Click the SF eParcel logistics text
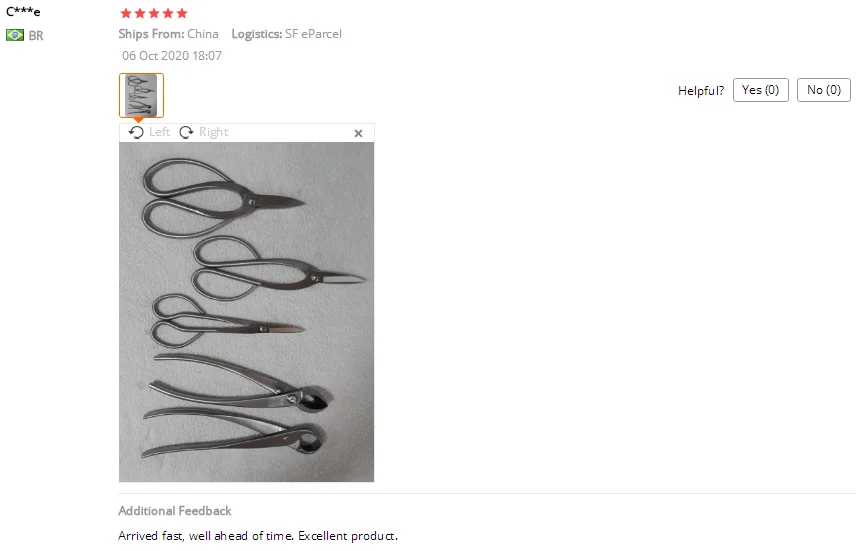Image resolution: width=858 pixels, height=551 pixels. click(314, 34)
